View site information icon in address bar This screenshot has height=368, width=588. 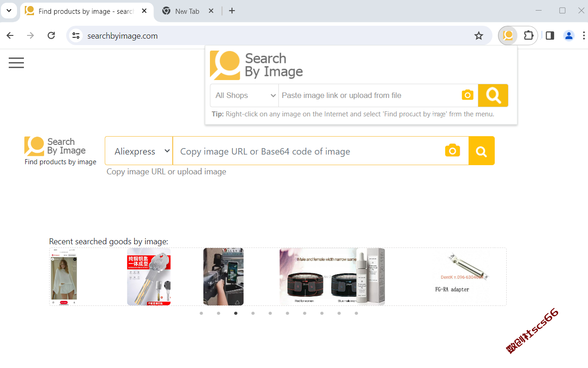point(76,35)
